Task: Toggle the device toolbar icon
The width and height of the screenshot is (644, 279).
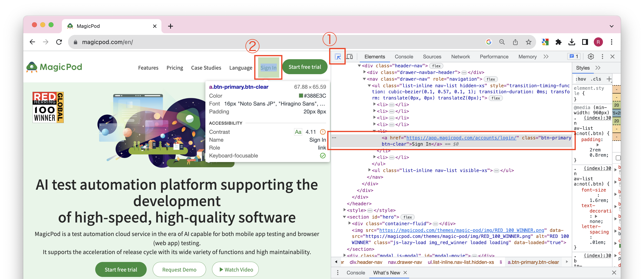Action: 350,57
